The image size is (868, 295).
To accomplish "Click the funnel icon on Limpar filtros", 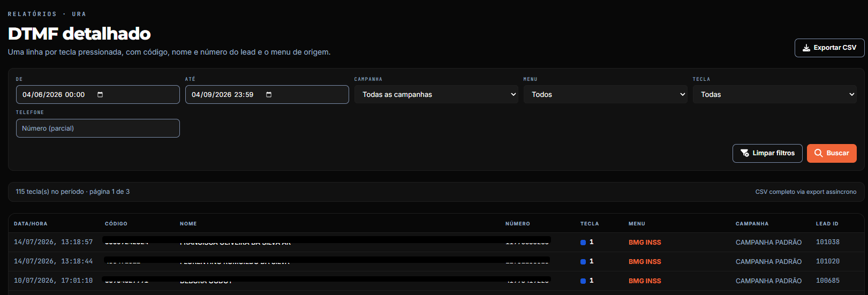I will (745, 153).
